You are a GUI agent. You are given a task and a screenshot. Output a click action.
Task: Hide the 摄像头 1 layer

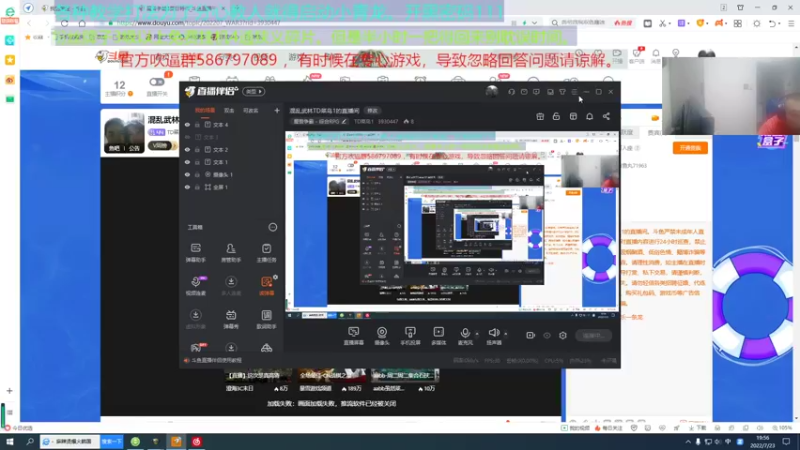(x=187, y=174)
